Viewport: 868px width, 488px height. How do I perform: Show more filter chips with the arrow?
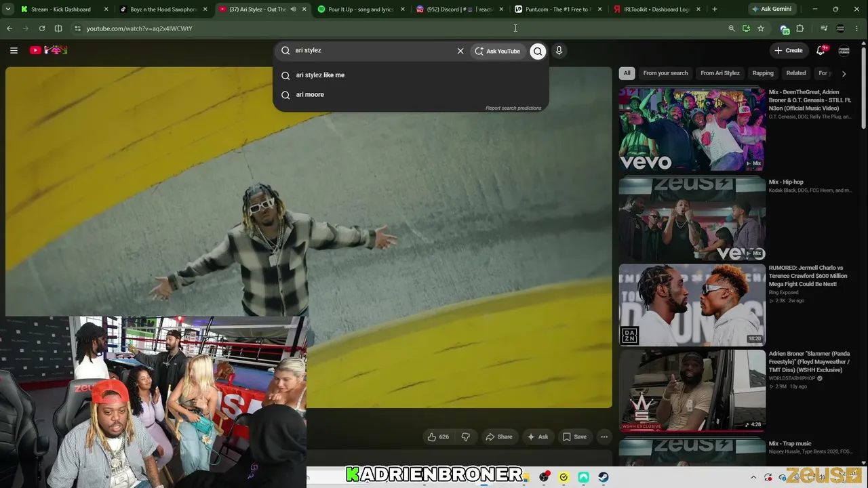click(x=844, y=73)
